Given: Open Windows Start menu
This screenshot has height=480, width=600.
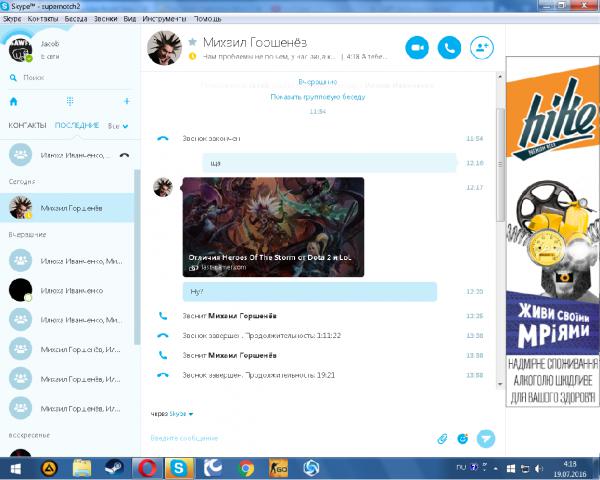Looking at the screenshot, I should [15, 469].
